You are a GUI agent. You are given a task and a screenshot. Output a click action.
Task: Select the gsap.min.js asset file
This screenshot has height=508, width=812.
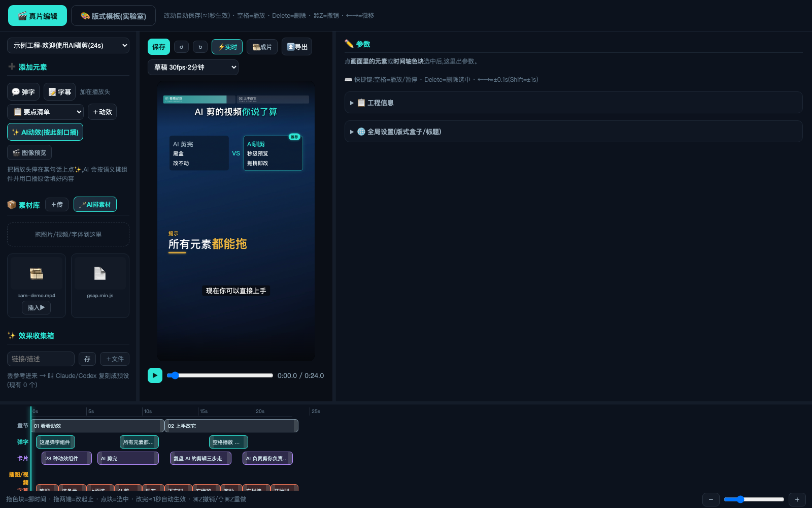click(x=100, y=285)
